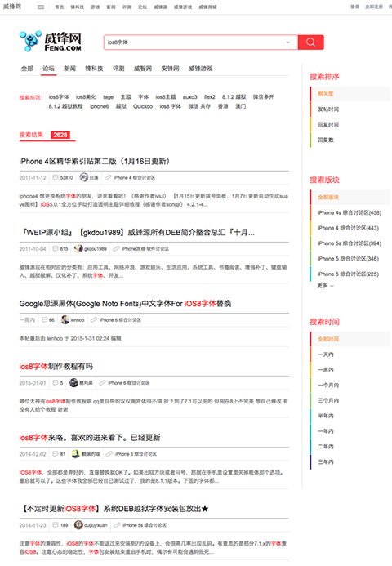The image size is (392, 566).
Task: Open the 安锋网 search category tab
Action: click(170, 69)
